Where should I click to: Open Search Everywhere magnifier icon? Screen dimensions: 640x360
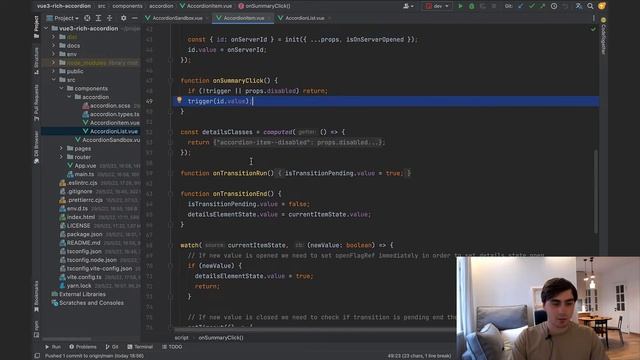tap(590, 6)
